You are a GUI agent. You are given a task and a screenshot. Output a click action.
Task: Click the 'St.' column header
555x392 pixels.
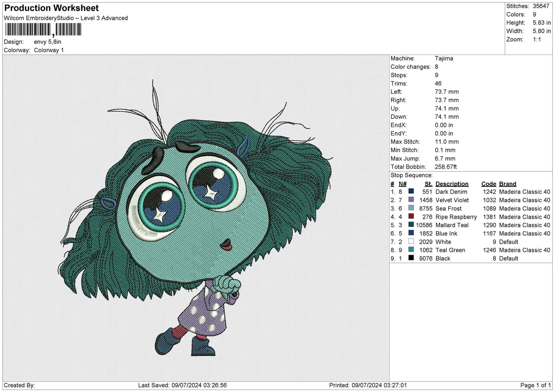coord(429,184)
